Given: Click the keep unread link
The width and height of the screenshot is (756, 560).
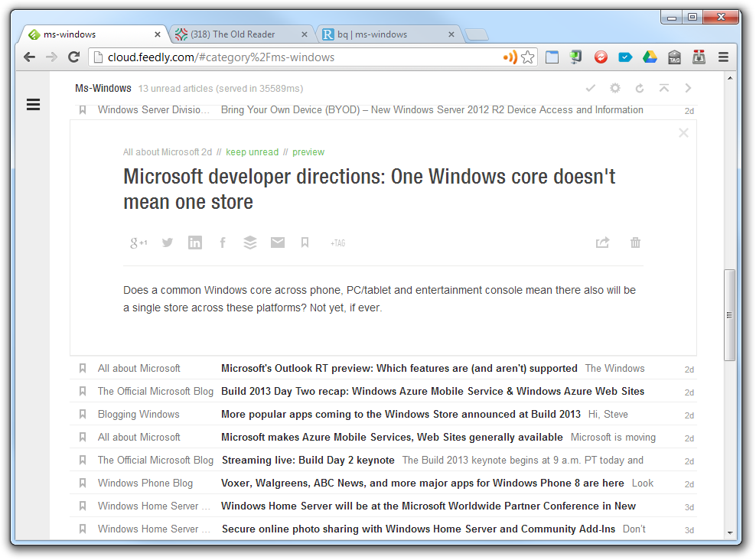Looking at the screenshot, I should (x=253, y=152).
